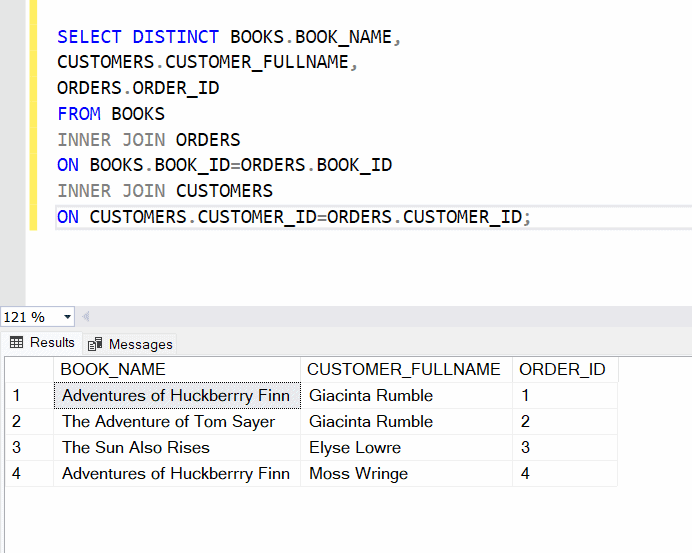
Task: Click ORDER_ID value 3 cell
Action: point(565,448)
